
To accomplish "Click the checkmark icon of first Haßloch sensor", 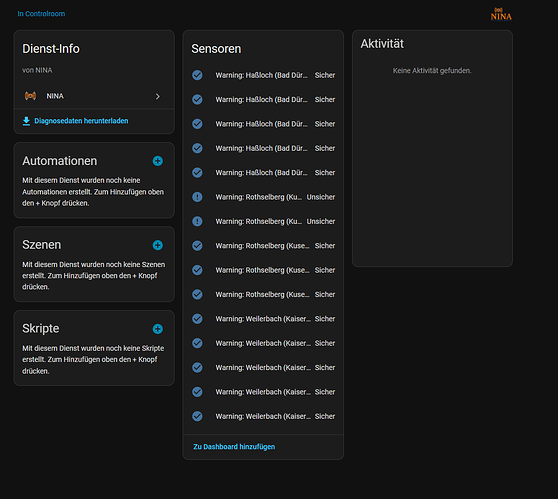I will (197, 75).
